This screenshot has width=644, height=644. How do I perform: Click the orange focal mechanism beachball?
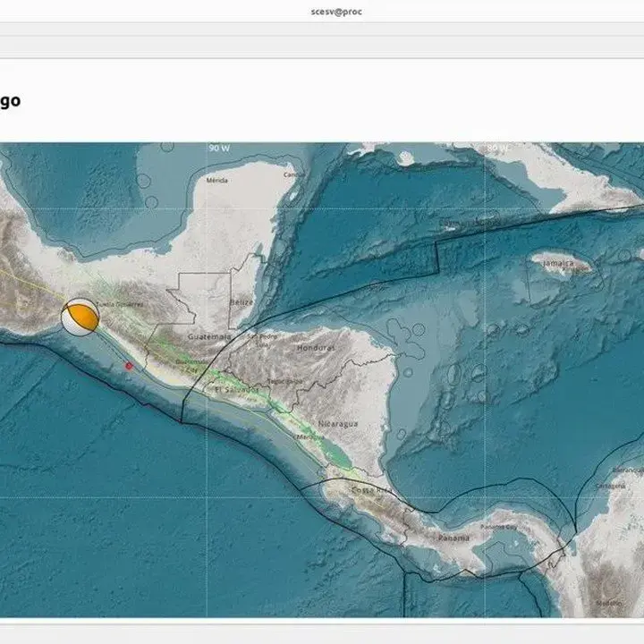pos(80,317)
